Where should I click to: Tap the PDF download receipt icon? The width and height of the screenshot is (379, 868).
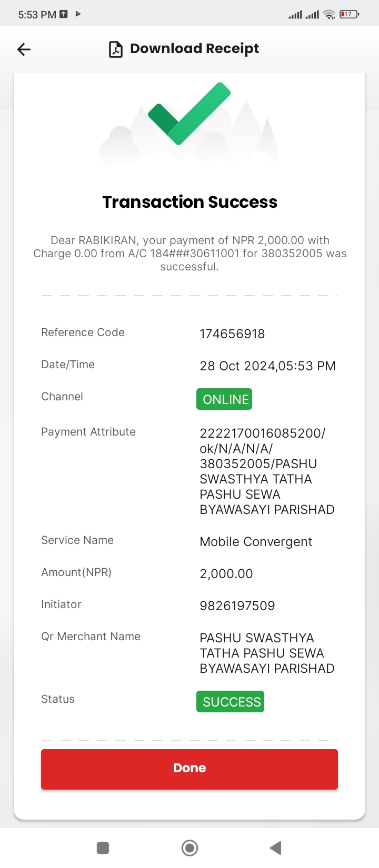115,49
